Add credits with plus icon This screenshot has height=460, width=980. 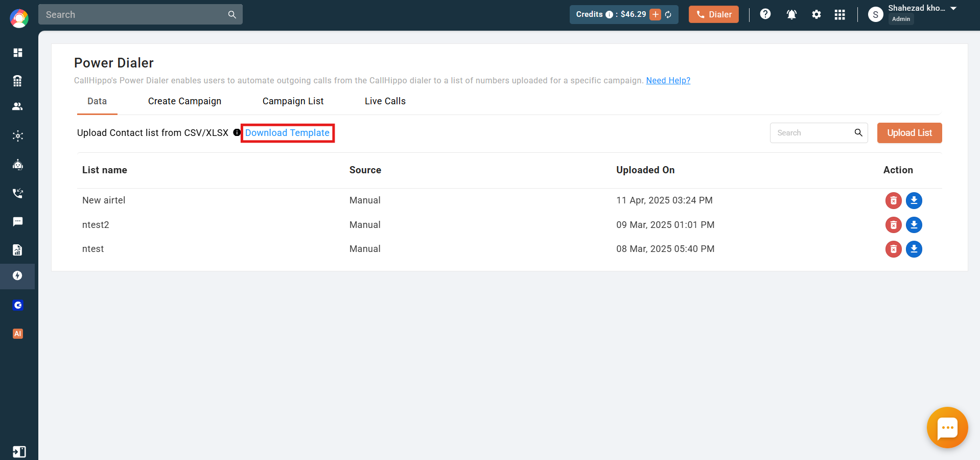coord(655,15)
